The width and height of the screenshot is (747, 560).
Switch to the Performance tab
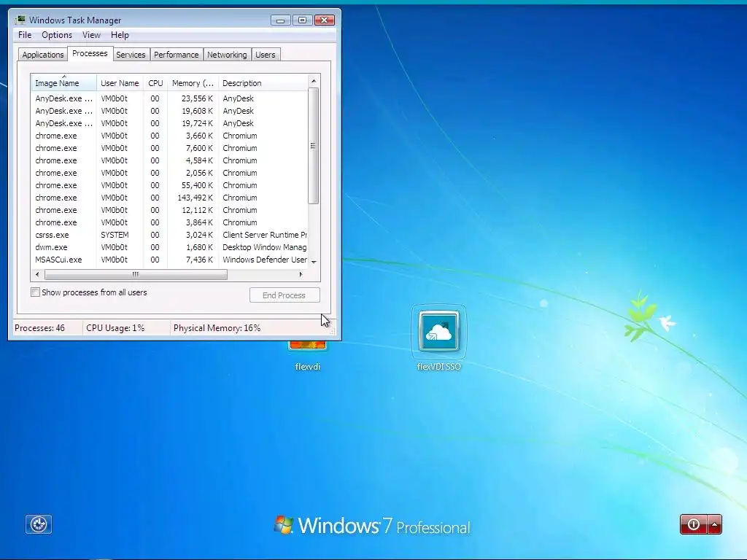pos(177,55)
